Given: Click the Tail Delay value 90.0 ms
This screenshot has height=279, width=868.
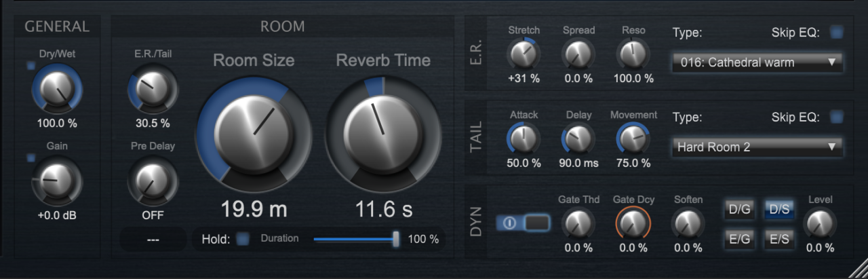Looking at the screenshot, I should 578,163.
